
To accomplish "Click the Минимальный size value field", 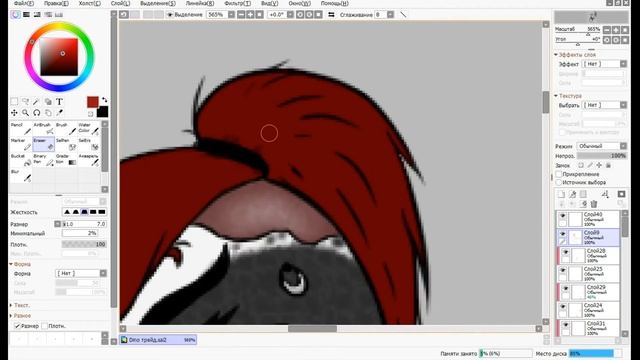I will coord(80,233).
